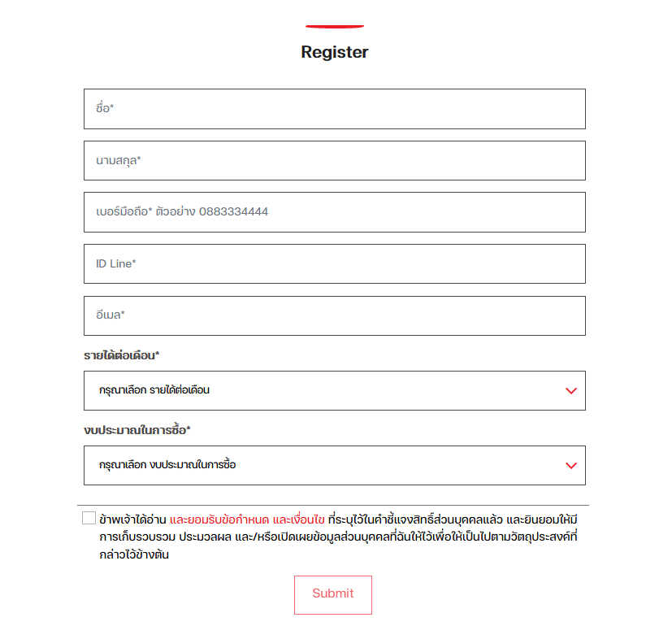
Task: Click consent text beginning ข้าพเจ้าได้อ่าน
Action: (x=133, y=519)
